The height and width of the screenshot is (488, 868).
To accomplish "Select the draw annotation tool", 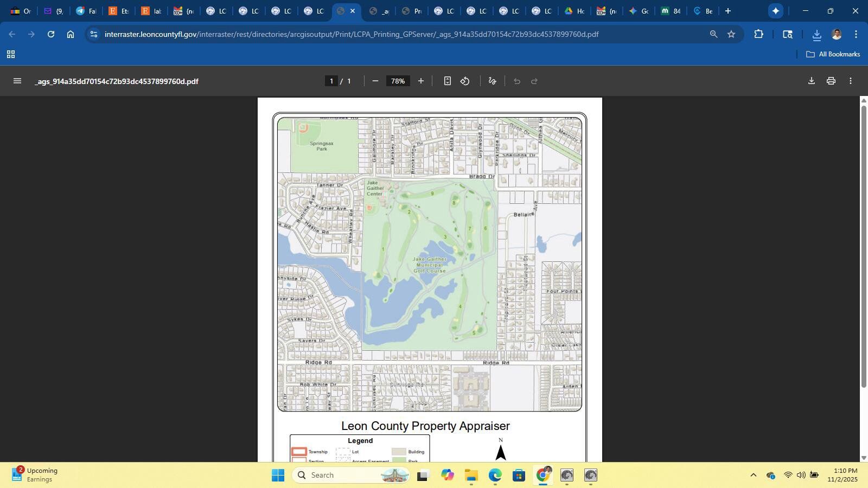I will point(492,81).
